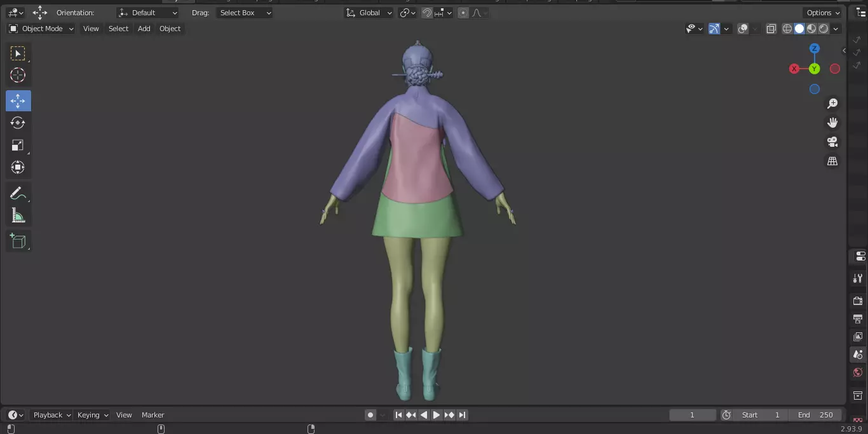Open the Marker menu

pos(153,415)
